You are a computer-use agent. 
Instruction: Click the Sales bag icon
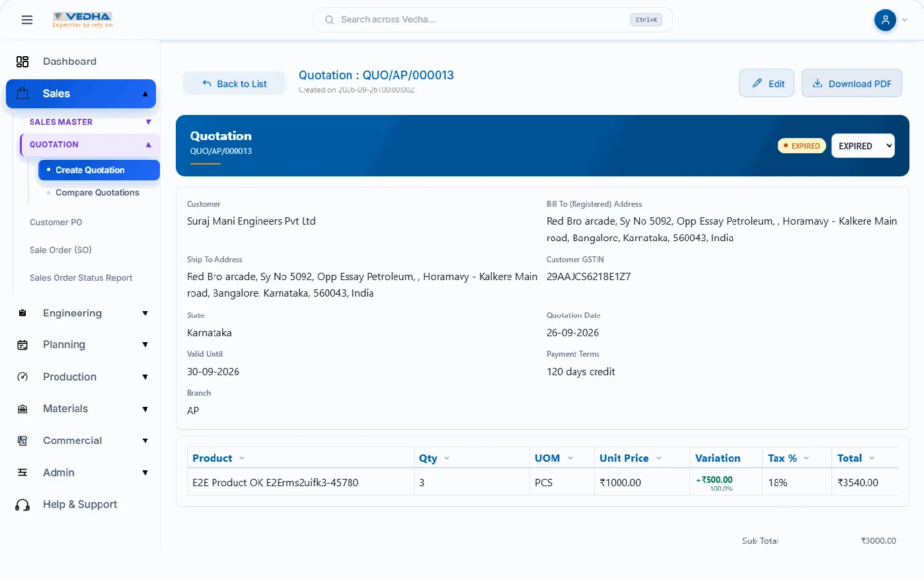[22, 93]
